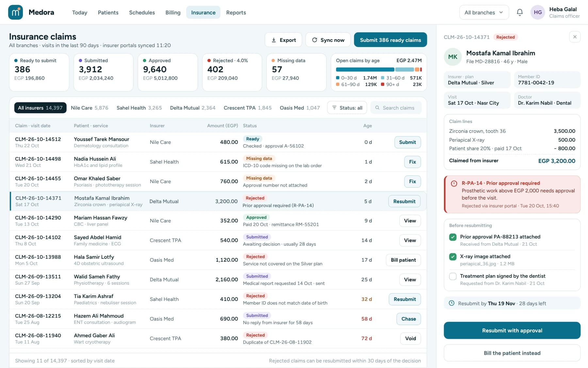Click the Medora logo icon
Viewport: 588px width, 368px height.
[15, 12]
